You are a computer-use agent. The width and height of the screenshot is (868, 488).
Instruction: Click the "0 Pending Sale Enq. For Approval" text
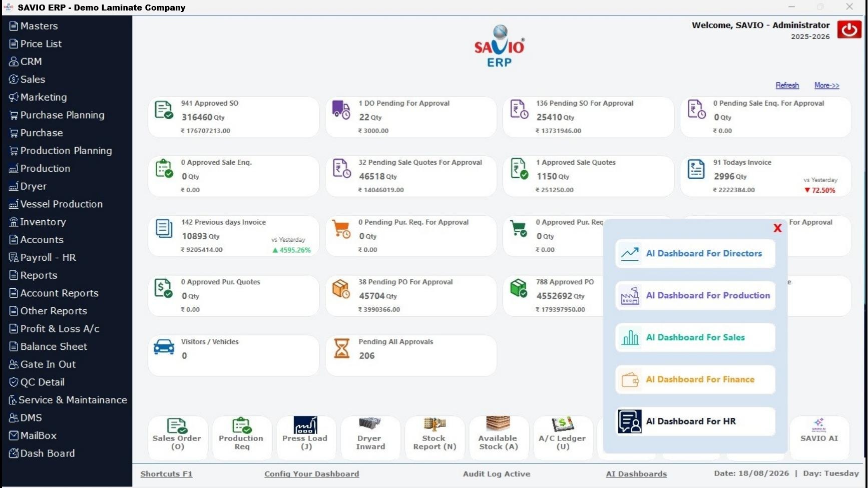click(768, 104)
